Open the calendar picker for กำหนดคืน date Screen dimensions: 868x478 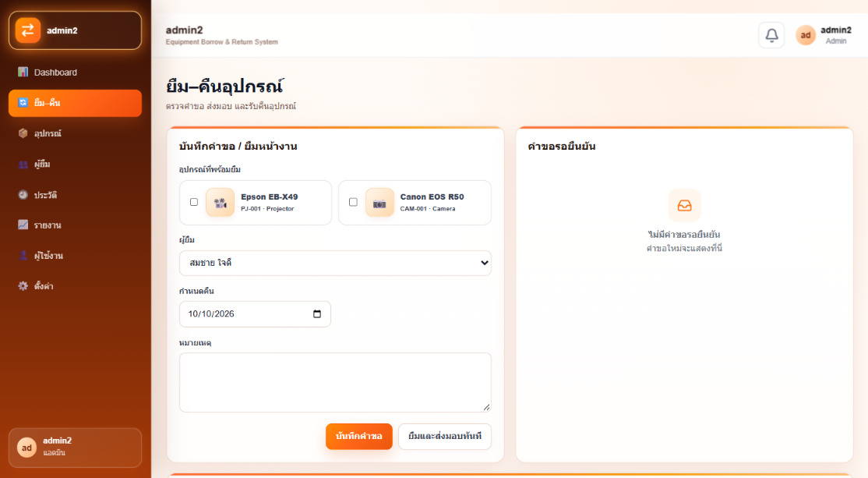tap(317, 314)
